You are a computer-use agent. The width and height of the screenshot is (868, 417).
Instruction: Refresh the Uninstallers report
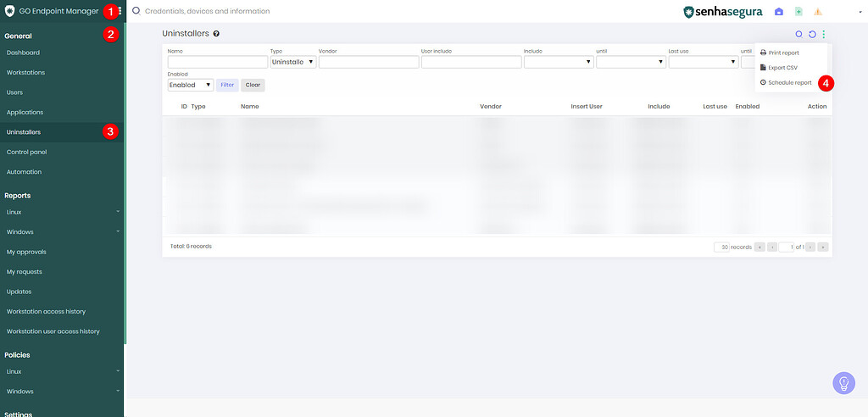pyautogui.click(x=812, y=34)
